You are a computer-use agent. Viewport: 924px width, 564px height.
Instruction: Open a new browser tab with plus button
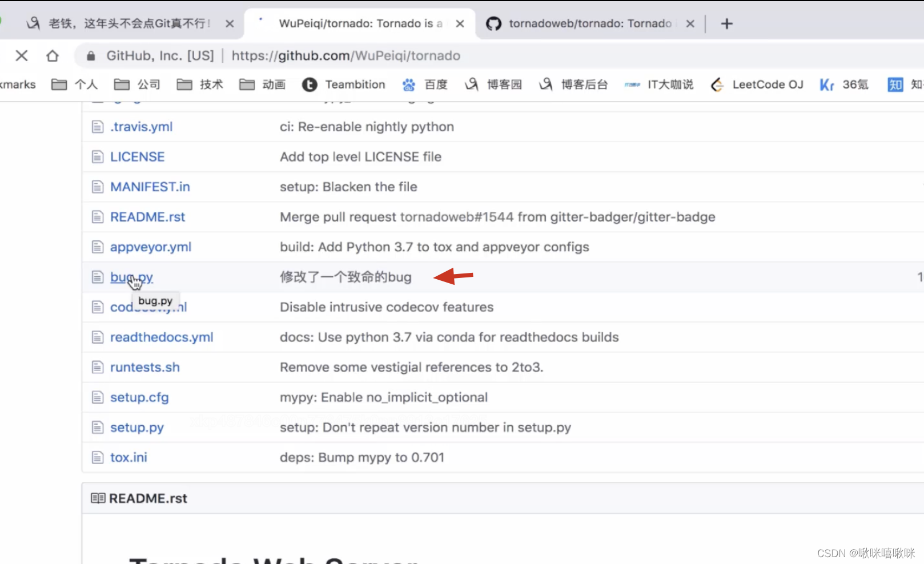pyautogui.click(x=726, y=24)
